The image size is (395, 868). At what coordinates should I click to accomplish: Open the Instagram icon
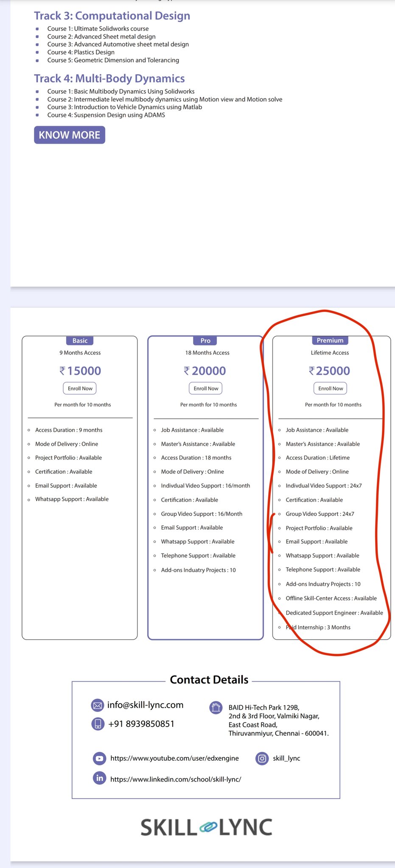click(x=262, y=758)
